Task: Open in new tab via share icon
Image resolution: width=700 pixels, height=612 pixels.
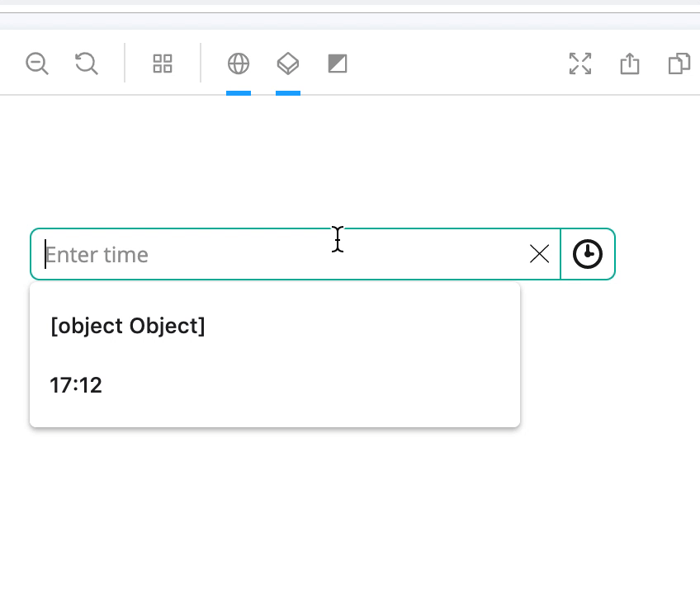Action: point(630,64)
